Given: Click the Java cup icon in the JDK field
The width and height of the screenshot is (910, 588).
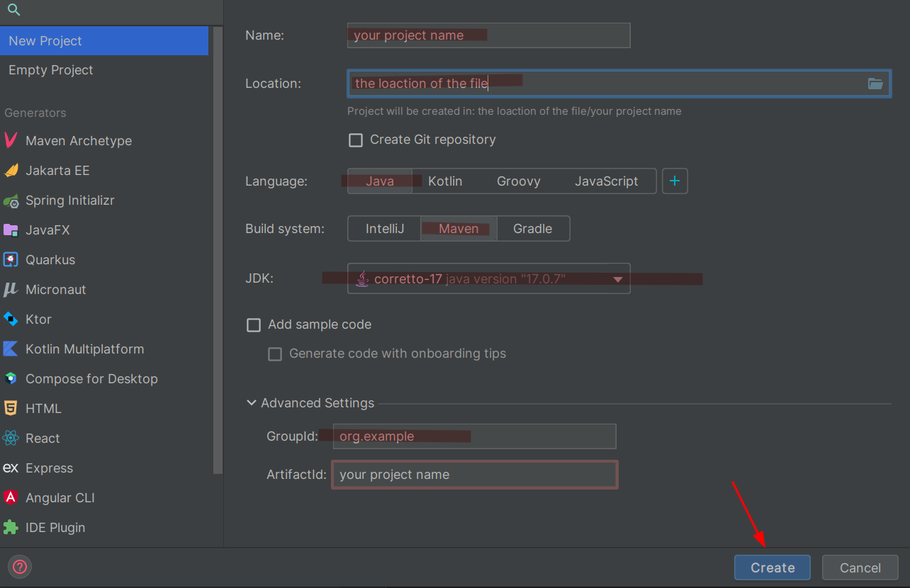Looking at the screenshot, I should pyautogui.click(x=362, y=278).
